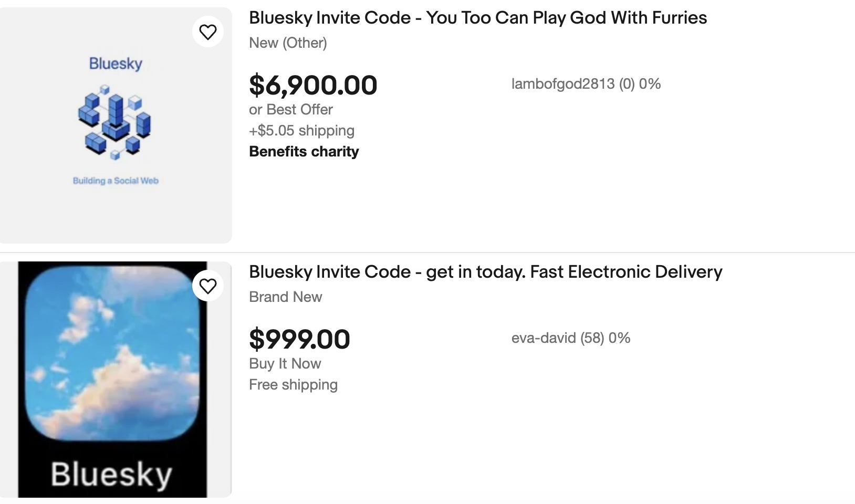855x504 pixels.
Task: Click the '+$5.05 shipping' text
Action: coord(301,131)
